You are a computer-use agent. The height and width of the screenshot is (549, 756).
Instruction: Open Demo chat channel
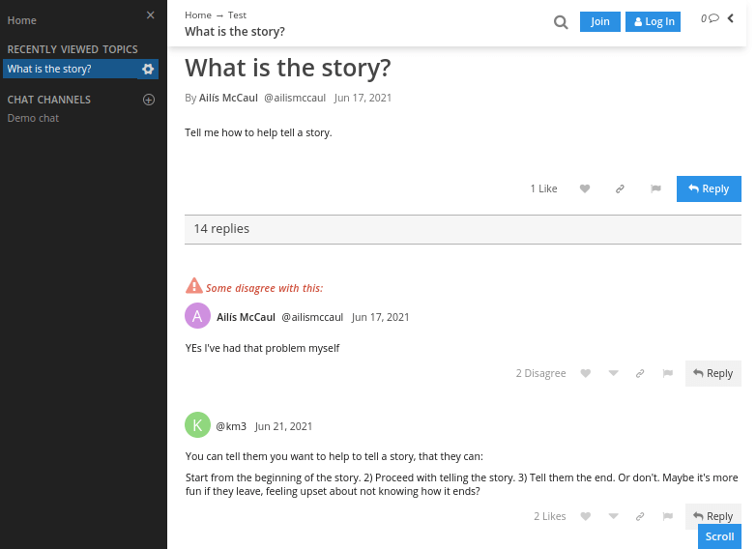(33, 118)
